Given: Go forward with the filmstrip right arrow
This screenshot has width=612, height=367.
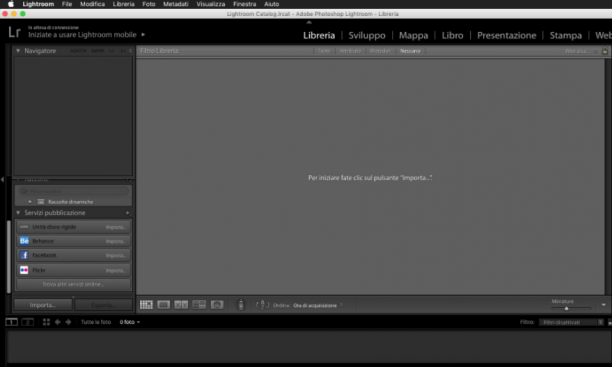Looking at the screenshot, I should click(68, 322).
